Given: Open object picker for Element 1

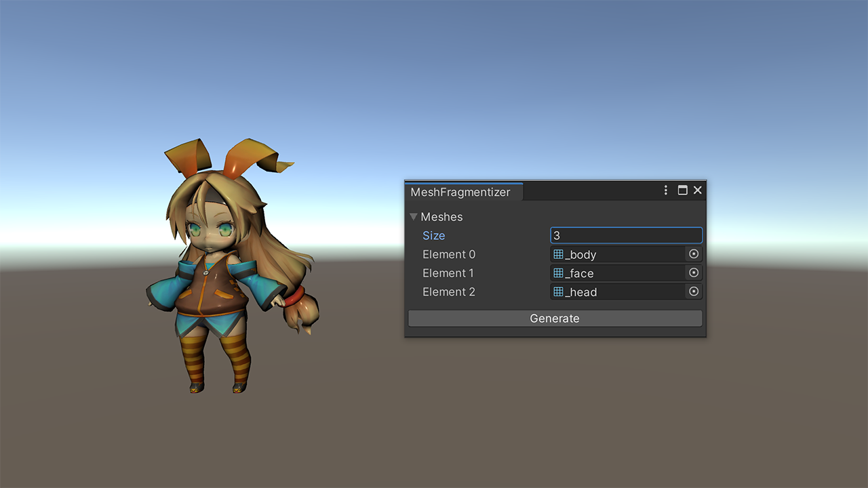Looking at the screenshot, I should click(x=694, y=272).
